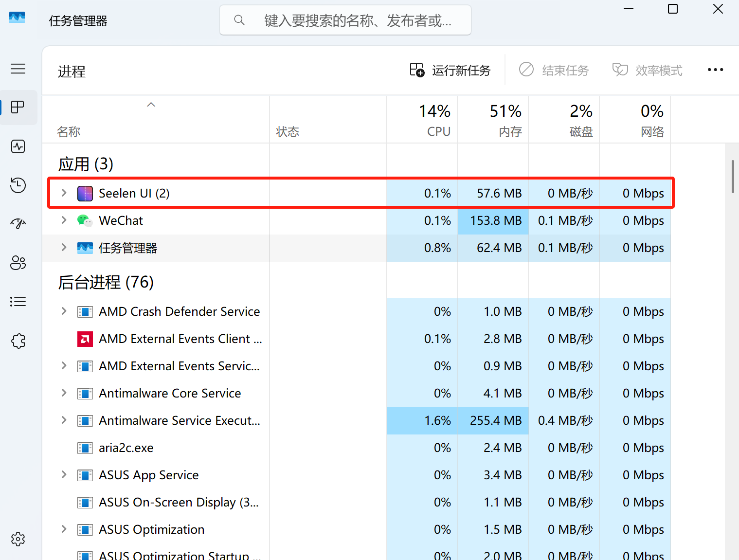Click the Seelen UI app icon
Viewport: 739px width, 560px height.
point(85,194)
